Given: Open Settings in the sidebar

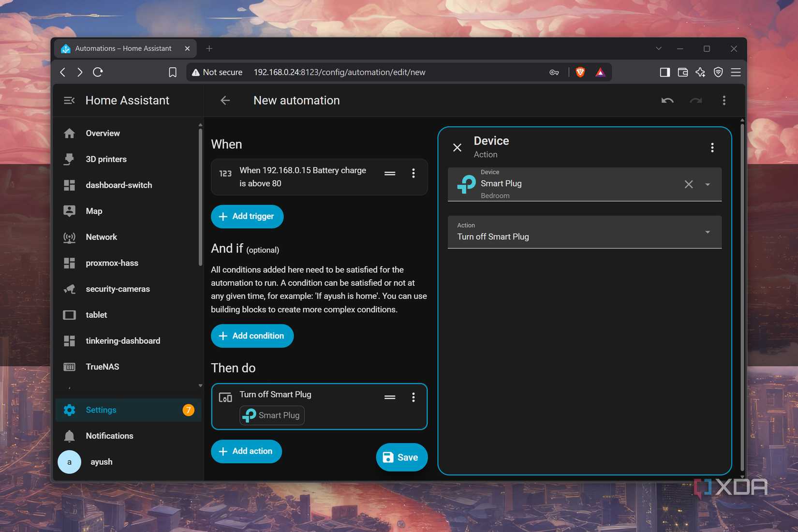Looking at the screenshot, I should pyautogui.click(x=128, y=410).
